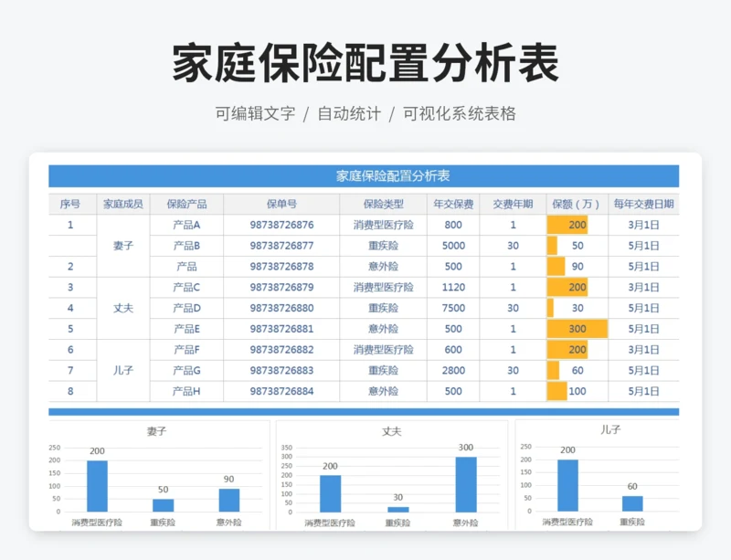Click policy number 98738726880

coord(281,308)
